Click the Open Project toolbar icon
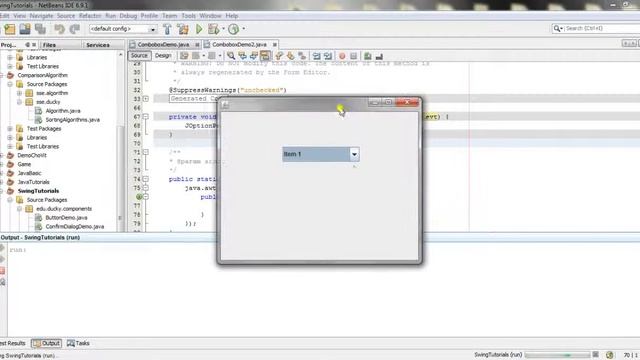This screenshot has height=360, width=640. pos(25,29)
